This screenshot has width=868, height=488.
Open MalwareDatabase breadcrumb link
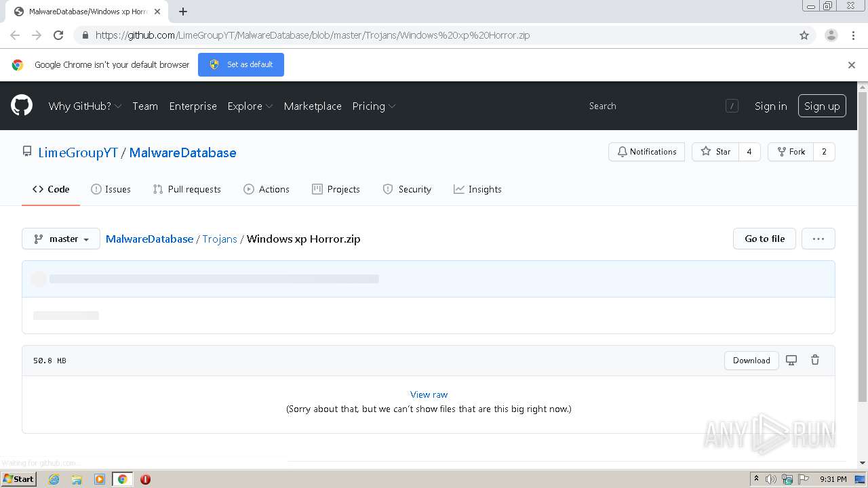pyautogui.click(x=149, y=239)
